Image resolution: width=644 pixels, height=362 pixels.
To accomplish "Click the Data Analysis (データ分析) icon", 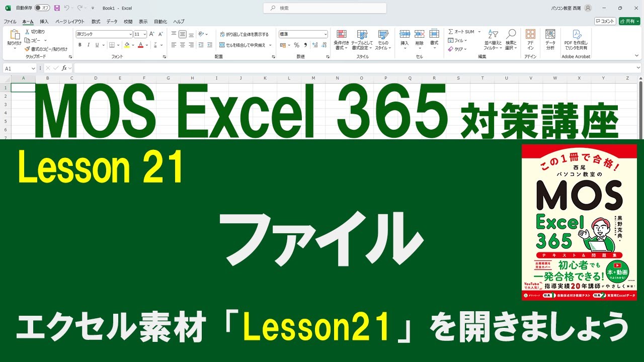I will (x=550, y=34).
